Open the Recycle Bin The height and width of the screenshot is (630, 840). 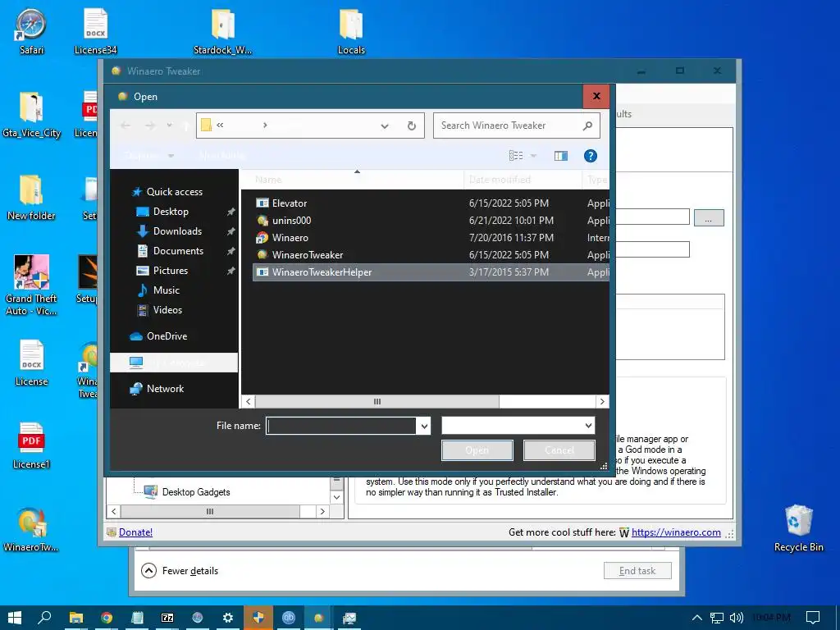pos(798,529)
